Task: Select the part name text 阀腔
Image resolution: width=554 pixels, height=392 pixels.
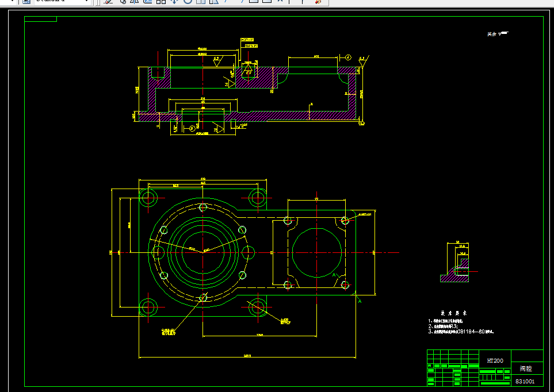Action: (x=526, y=368)
